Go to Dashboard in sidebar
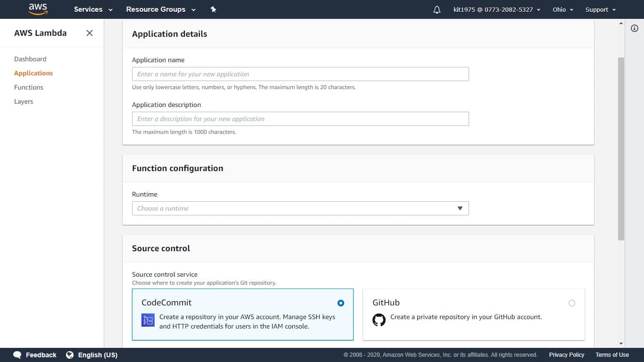 coord(30,59)
